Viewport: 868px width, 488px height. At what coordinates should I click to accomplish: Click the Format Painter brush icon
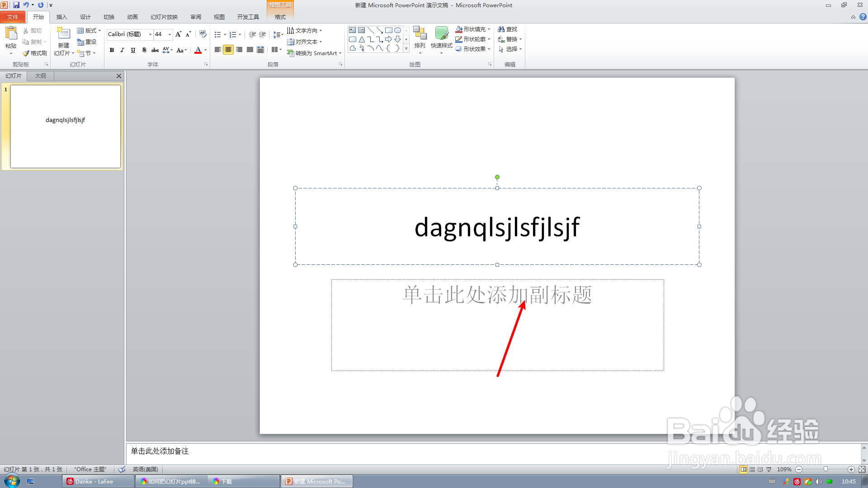26,53
